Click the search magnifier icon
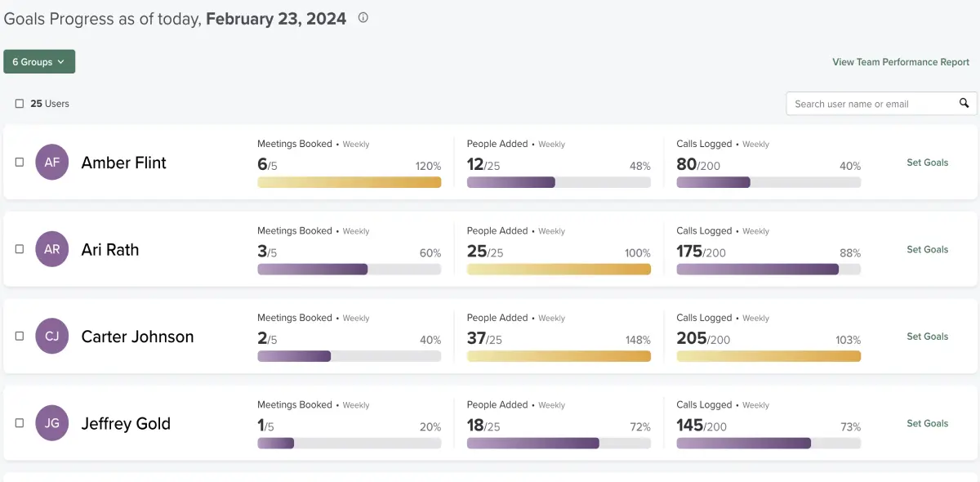The image size is (980, 482). pyautogui.click(x=964, y=103)
